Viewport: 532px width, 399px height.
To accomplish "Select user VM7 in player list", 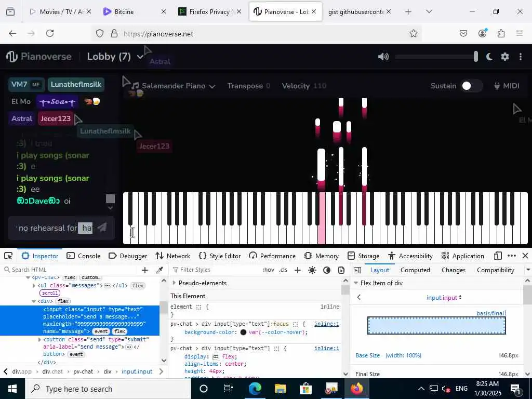I will [x=26, y=85].
